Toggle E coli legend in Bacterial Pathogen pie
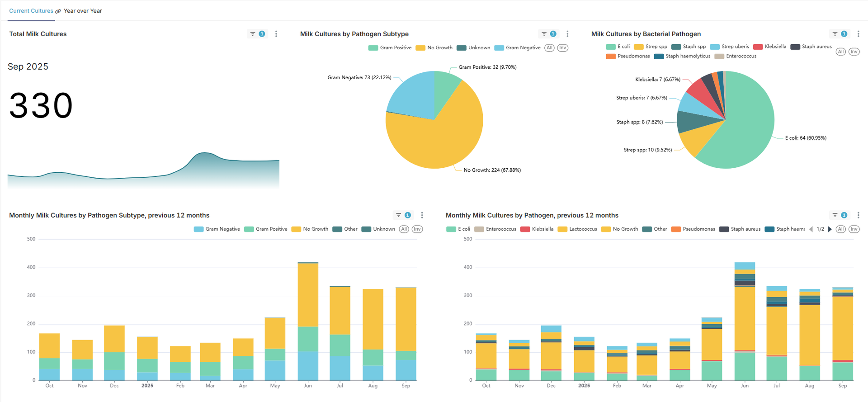 point(618,47)
